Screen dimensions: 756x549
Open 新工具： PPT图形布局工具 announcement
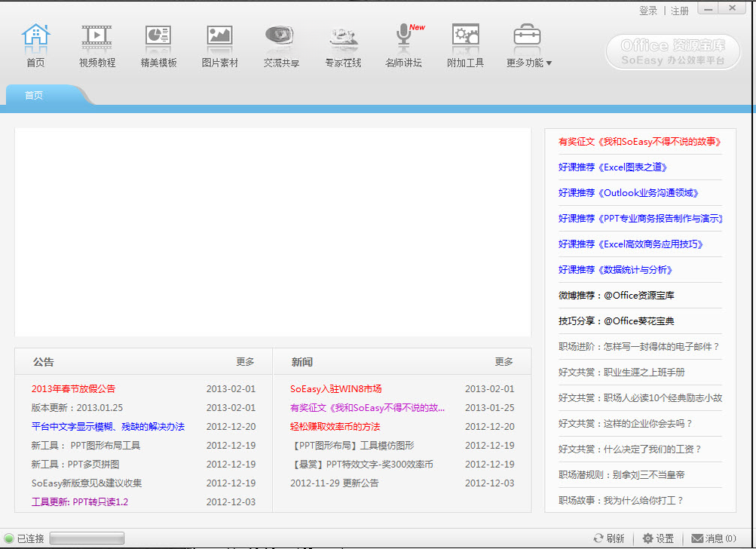[86, 445]
